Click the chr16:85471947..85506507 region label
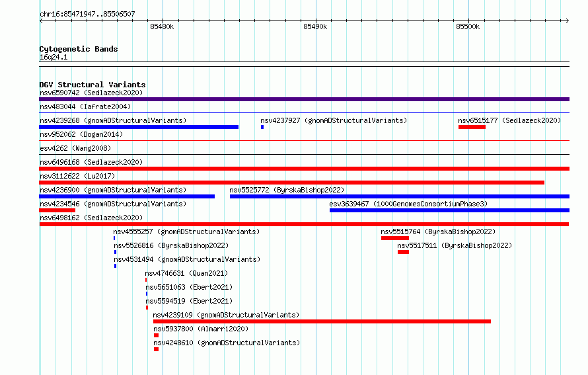 [x=87, y=15]
